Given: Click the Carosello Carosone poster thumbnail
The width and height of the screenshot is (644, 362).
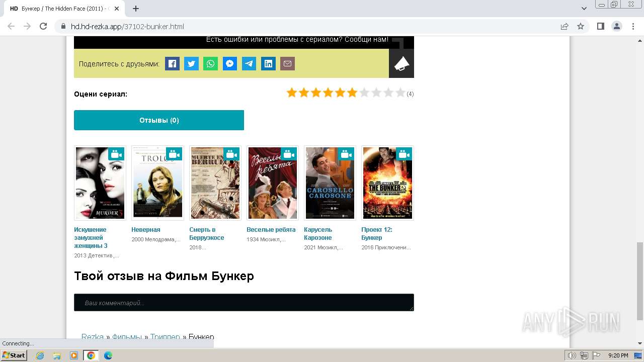Looking at the screenshot, I should point(330,183).
